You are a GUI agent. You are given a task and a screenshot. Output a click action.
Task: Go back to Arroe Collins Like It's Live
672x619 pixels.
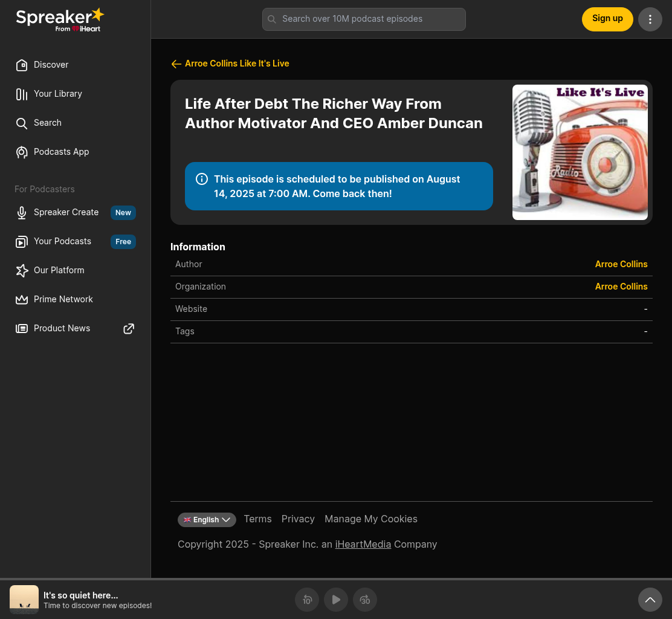(x=237, y=63)
